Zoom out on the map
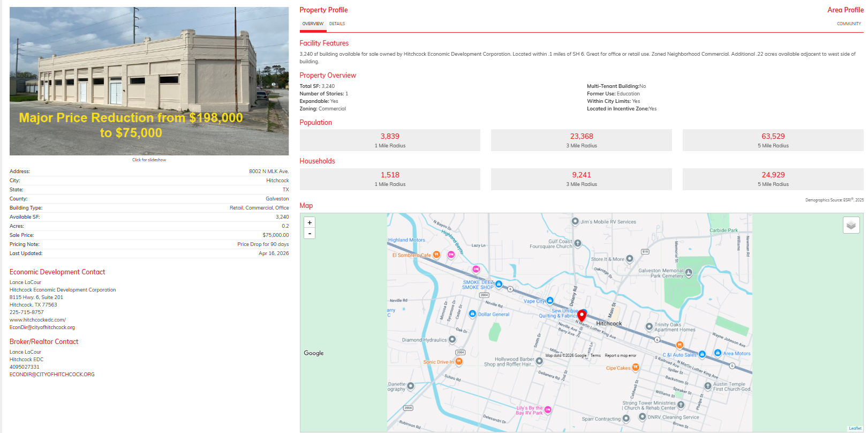 click(310, 234)
